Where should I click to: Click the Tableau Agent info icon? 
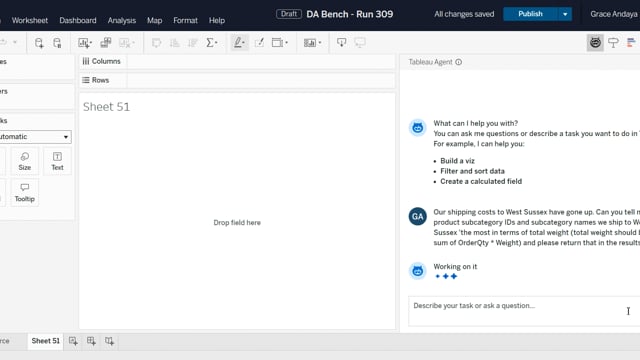pyautogui.click(x=459, y=62)
